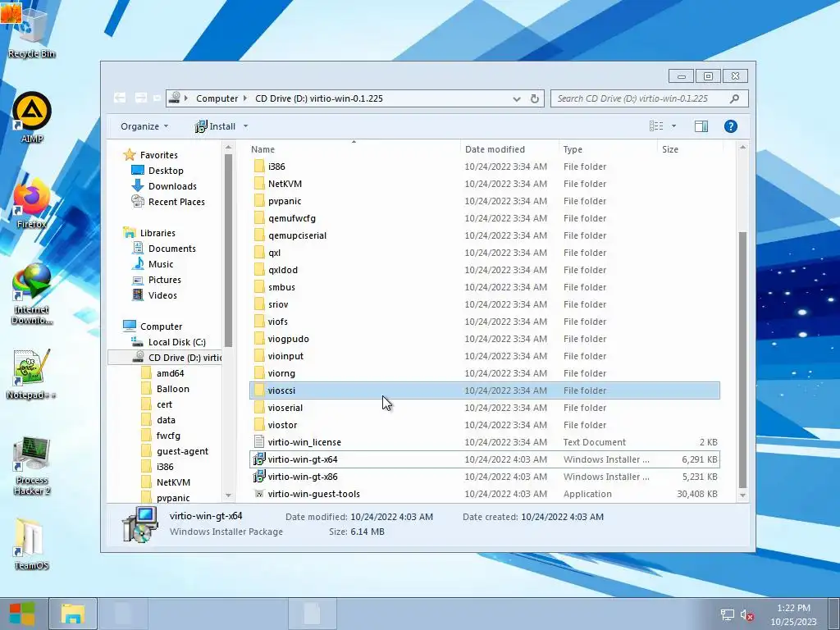
Task: Toggle the preview pane icon
Action: coord(701,126)
